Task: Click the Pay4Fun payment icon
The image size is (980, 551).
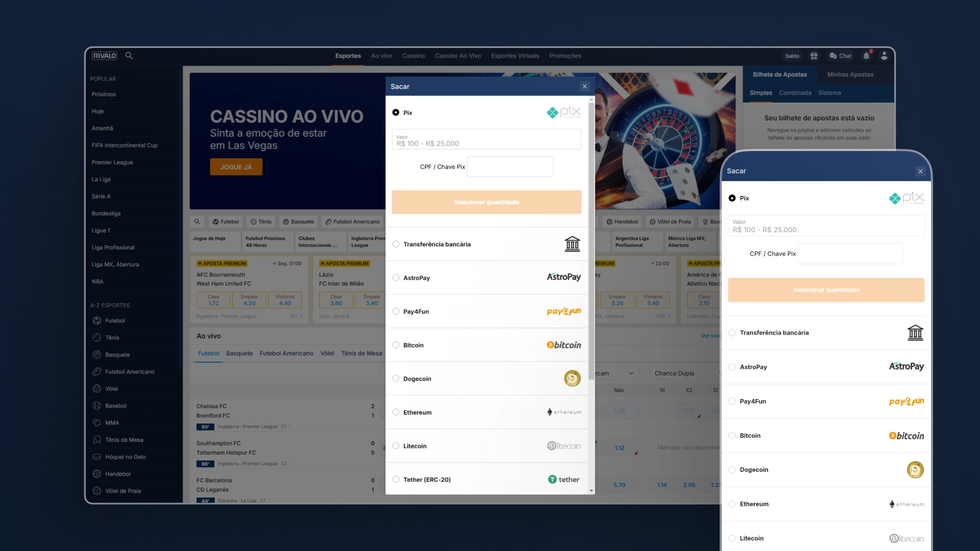Action: [564, 311]
